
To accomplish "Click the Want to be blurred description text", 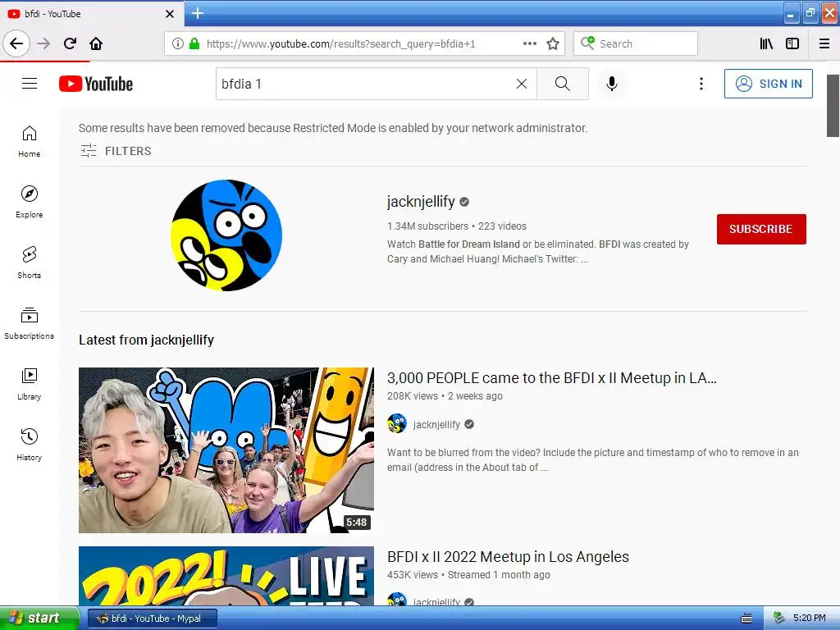I will tap(592, 459).
